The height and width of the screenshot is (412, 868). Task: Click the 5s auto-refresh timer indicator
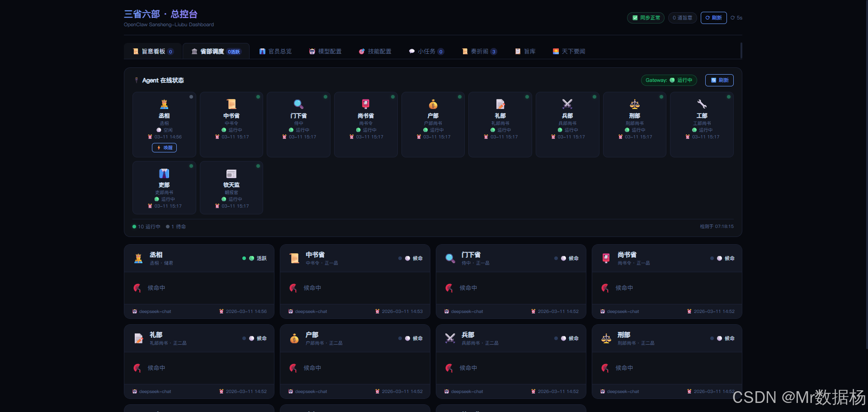click(736, 18)
